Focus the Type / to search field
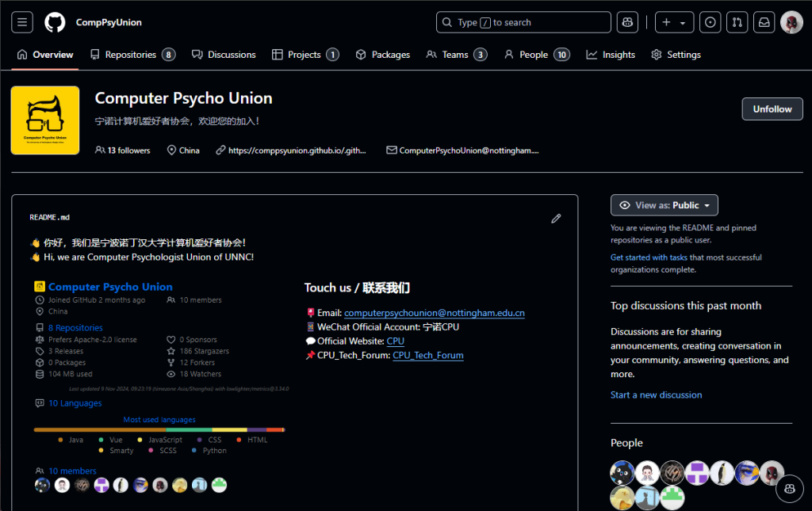This screenshot has width=812, height=511. (523, 22)
